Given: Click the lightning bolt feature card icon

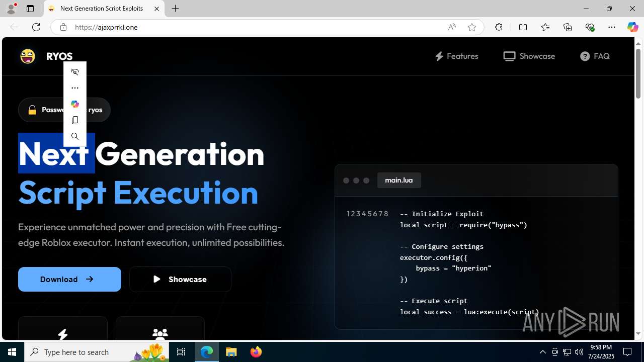Looking at the screenshot, I should 63,334.
